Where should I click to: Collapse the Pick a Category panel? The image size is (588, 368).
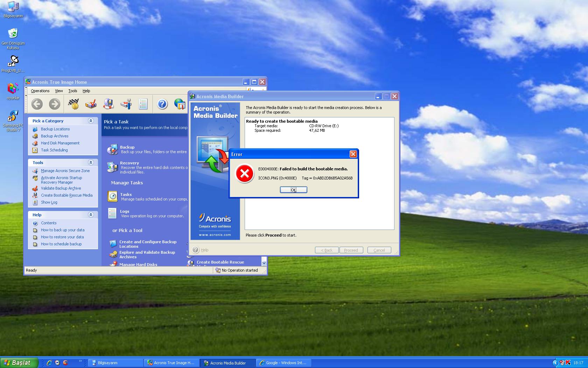point(91,121)
